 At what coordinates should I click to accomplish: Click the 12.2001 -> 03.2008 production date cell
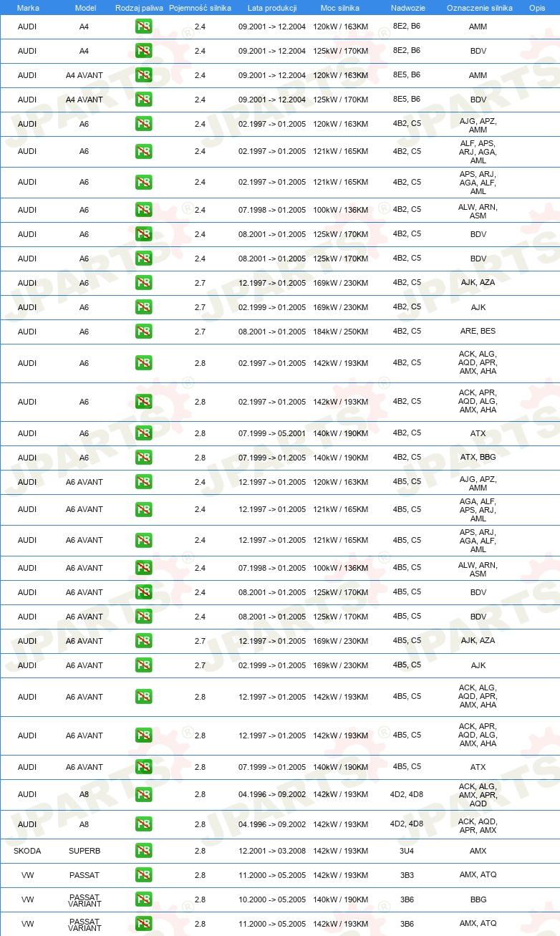pyautogui.click(x=272, y=851)
